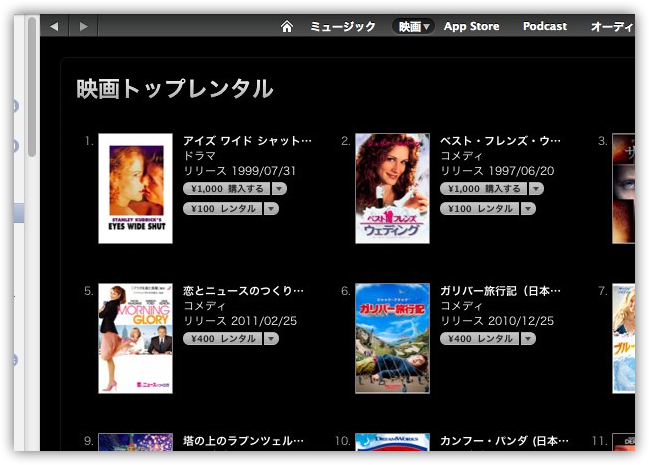Click release date 2010/12/25 text
The image size is (649, 465).
(x=521, y=320)
